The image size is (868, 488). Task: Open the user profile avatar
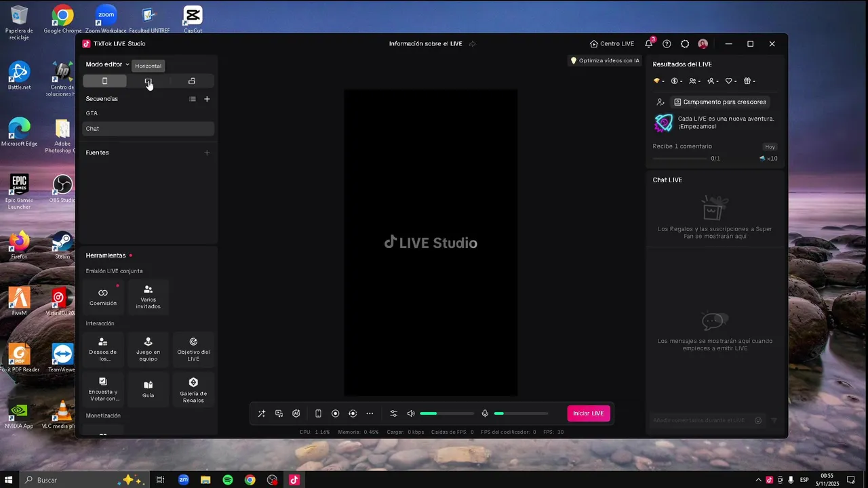click(x=703, y=44)
